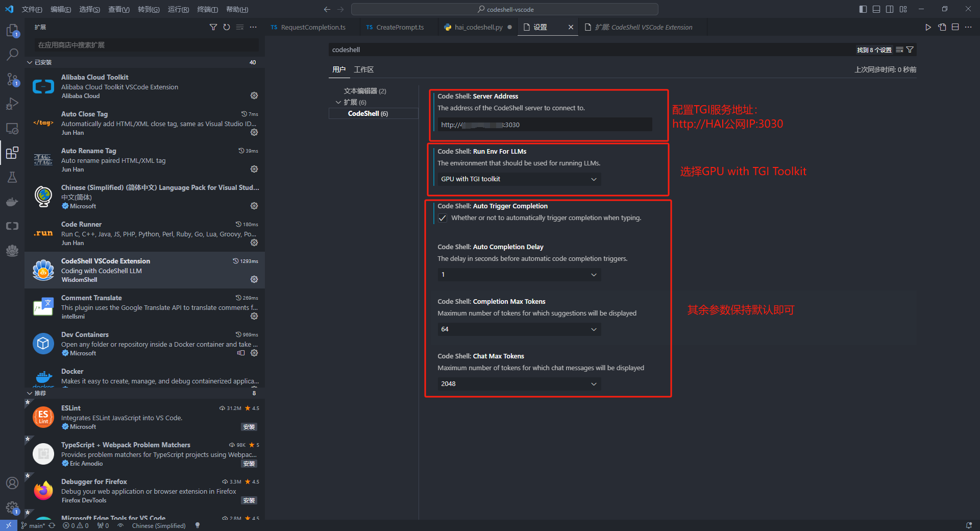
Task: Filter extensions with funnel icon
Action: [213, 27]
